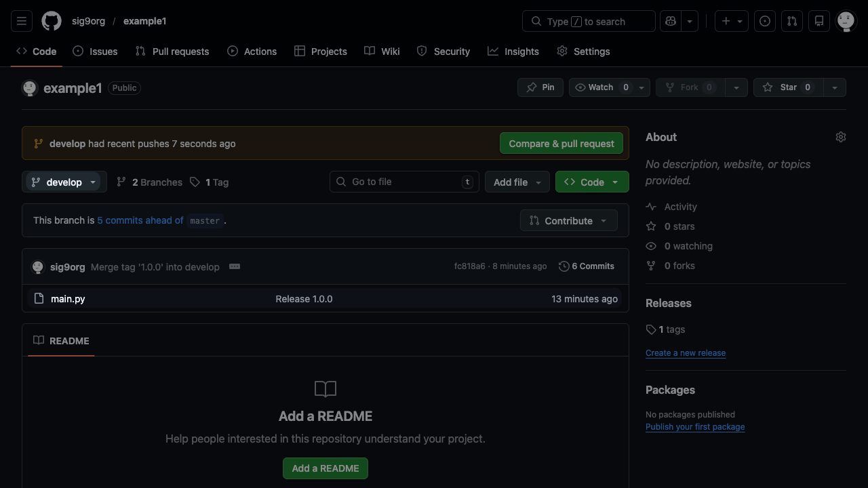The image size is (868, 488).
Task: Expand the commit message ellipsis
Action: click(235, 266)
